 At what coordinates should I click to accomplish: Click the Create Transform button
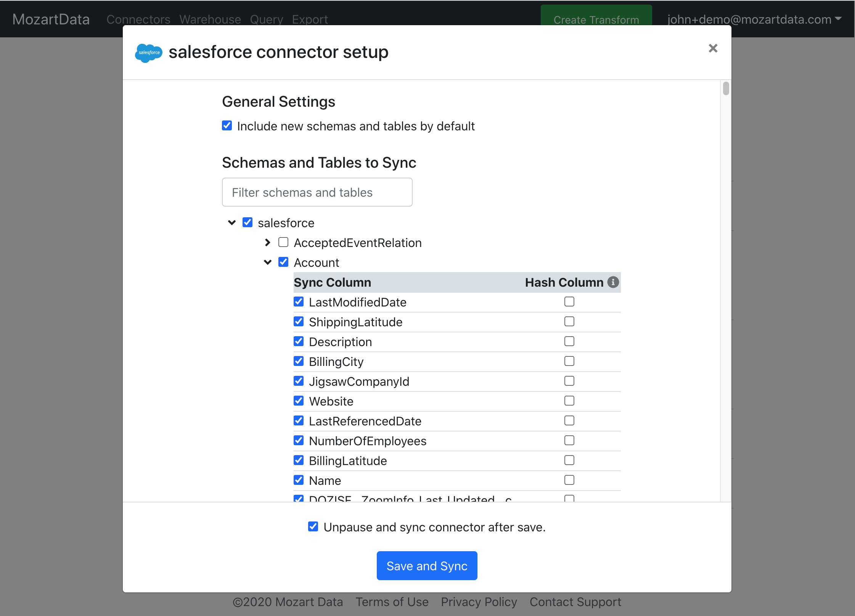pyautogui.click(x=596, y=19)
